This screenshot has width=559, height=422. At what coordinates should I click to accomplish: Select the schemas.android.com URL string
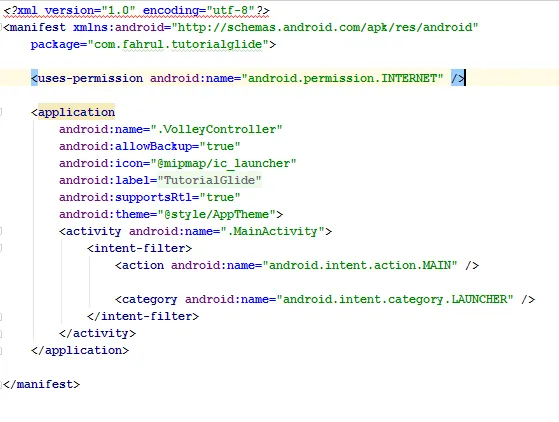click(325, 27)
